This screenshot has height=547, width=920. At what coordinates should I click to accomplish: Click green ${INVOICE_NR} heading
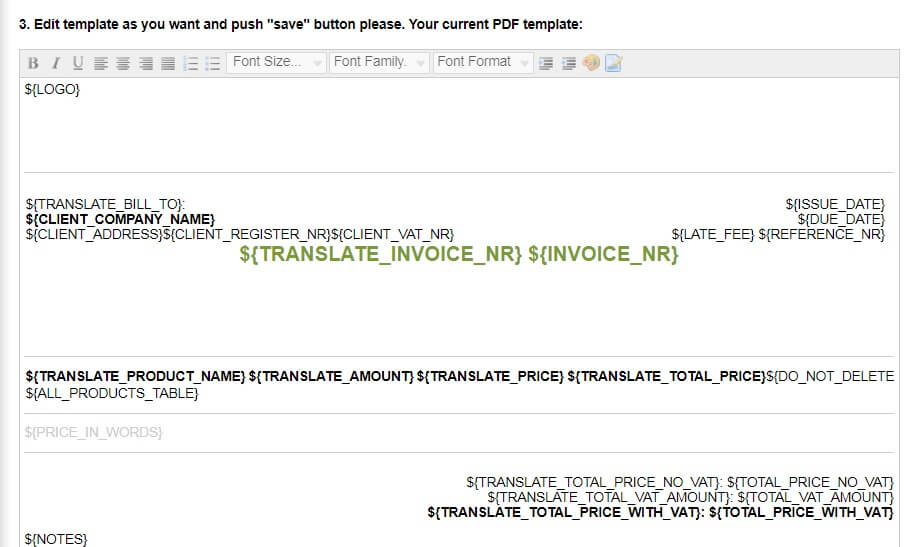[603, 254]
